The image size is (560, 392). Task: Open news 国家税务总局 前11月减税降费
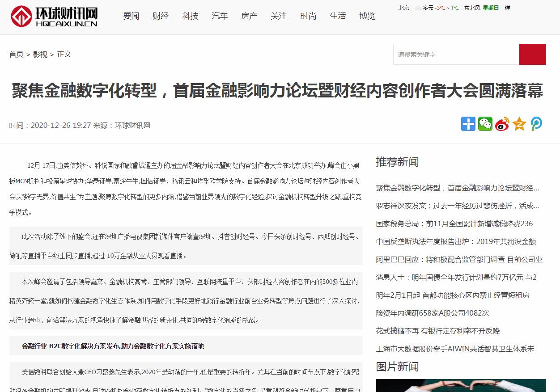coord(454,223)
